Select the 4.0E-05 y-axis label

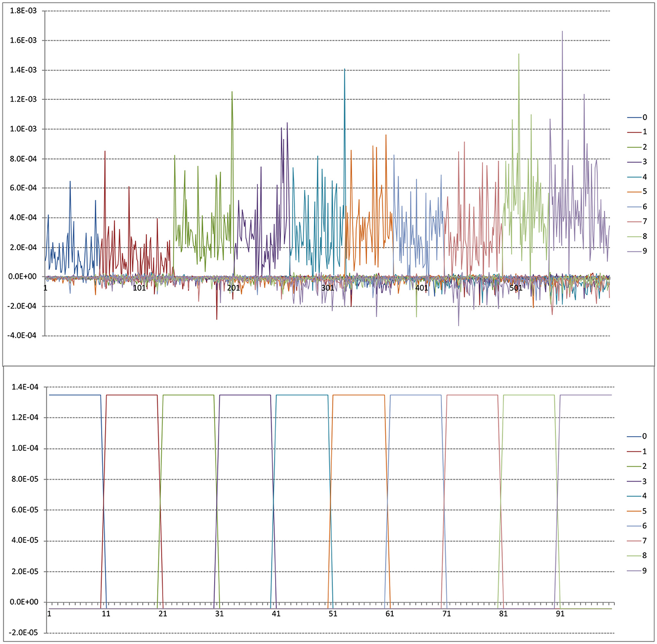pos(25,541)
